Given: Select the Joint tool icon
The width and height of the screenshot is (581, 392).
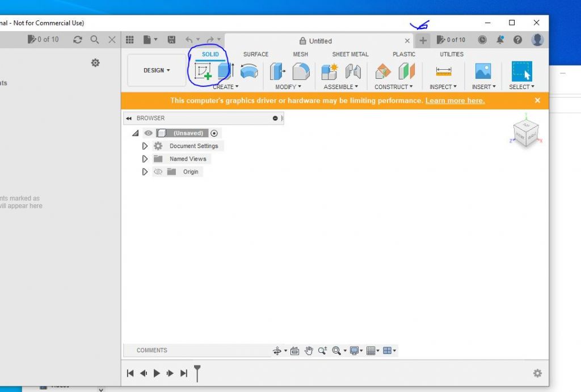Looking at the screenshot, I should point(353,71).
